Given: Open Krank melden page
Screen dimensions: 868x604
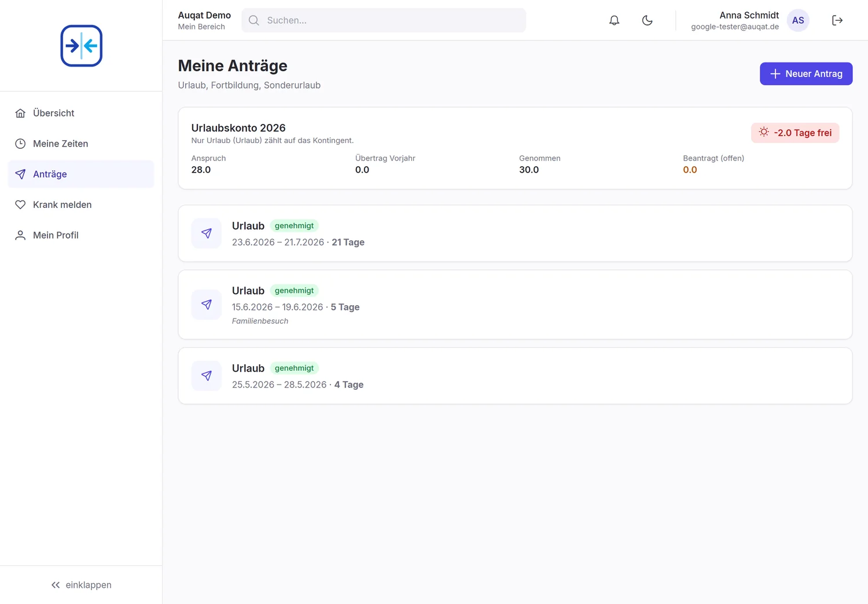Looking at the screenshot, I should [81, 204].
